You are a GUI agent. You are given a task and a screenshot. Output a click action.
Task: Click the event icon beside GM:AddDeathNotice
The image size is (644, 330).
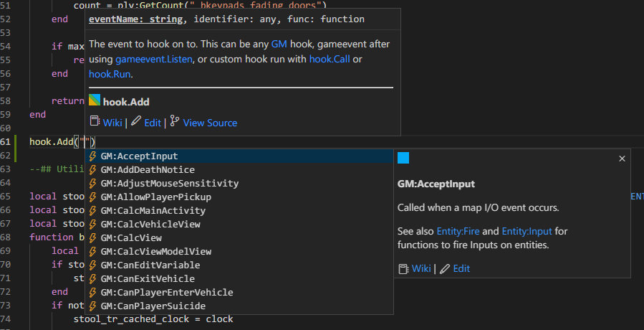(92, 170)
